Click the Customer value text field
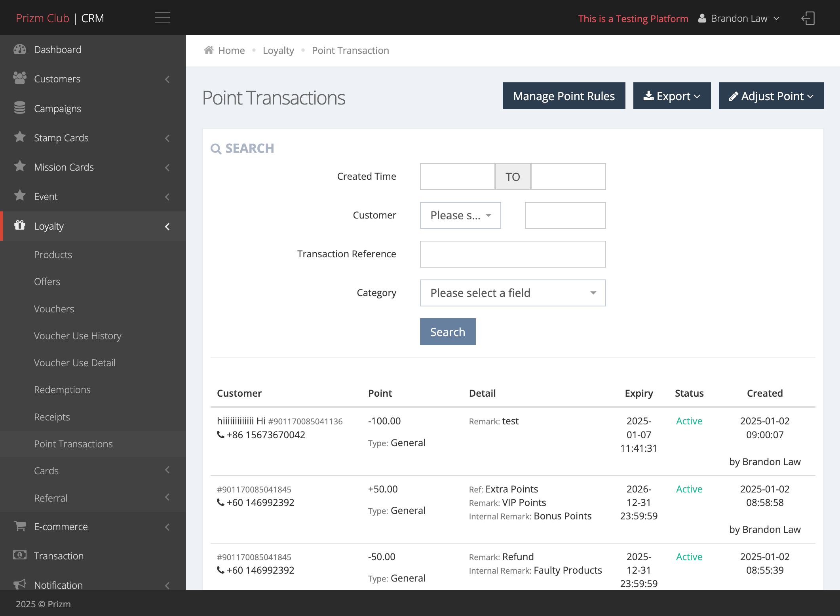 tap(565, 215)
